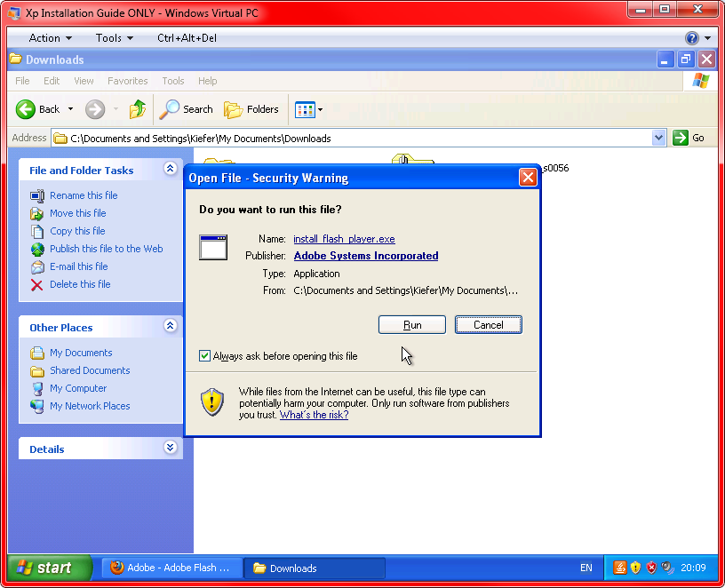Close the Security Warning dialog

tap(528, 178)
